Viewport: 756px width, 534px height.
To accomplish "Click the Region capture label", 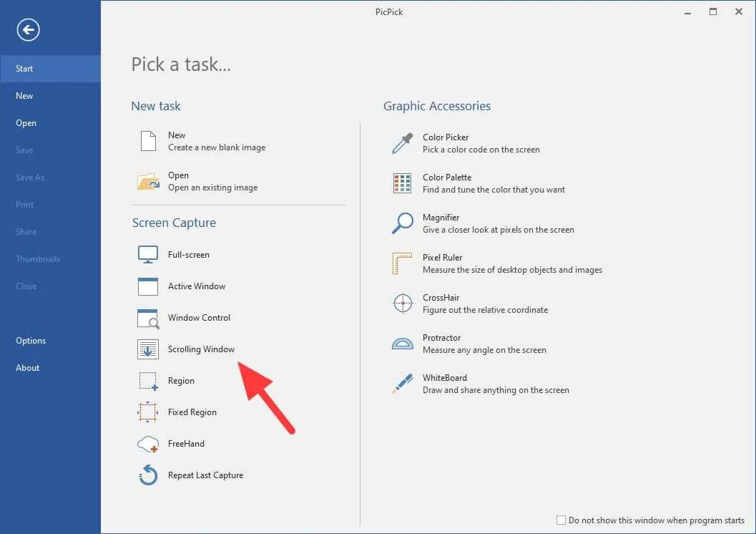I will 181,381.
